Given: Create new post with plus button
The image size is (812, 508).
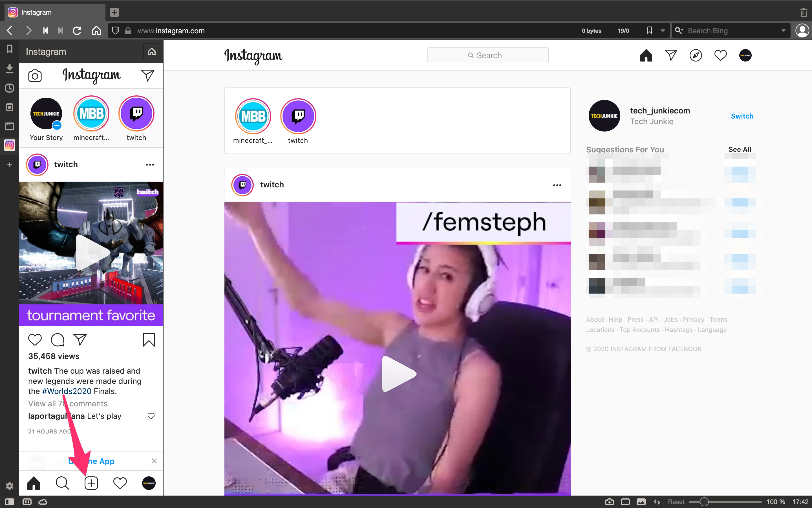Looking at the screenshot, I should [91, 483].
